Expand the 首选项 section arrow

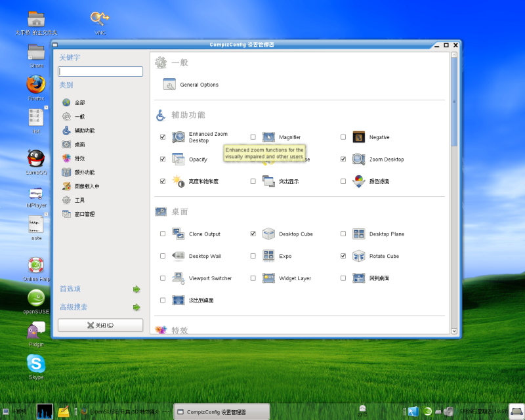point(136,289)
